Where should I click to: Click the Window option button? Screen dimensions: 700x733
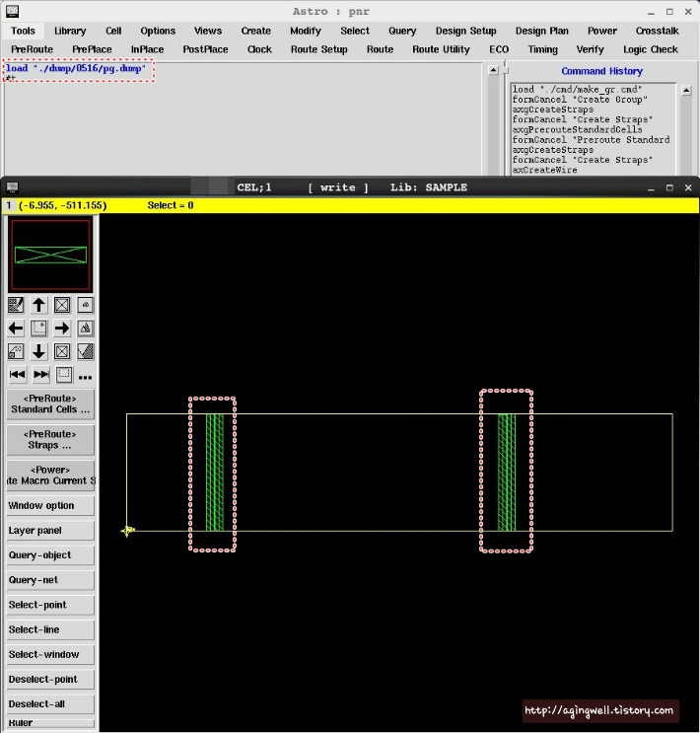[x=50, y=506]
